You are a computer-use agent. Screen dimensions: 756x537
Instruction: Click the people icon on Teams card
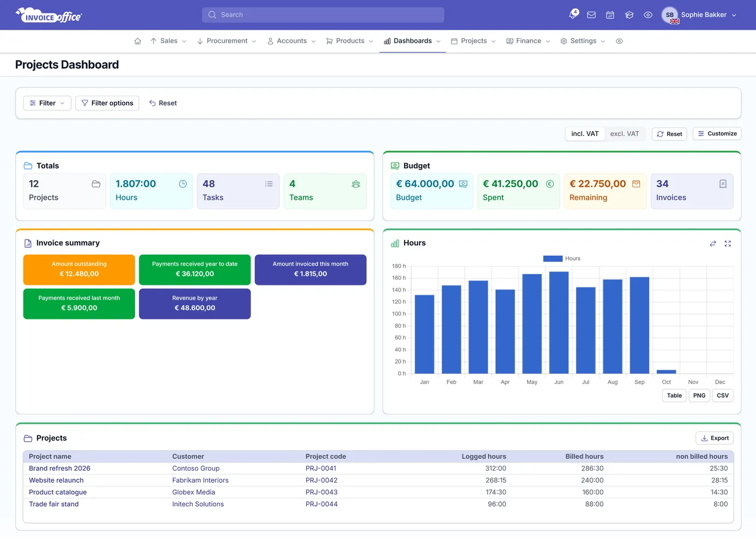pos(356,184)
